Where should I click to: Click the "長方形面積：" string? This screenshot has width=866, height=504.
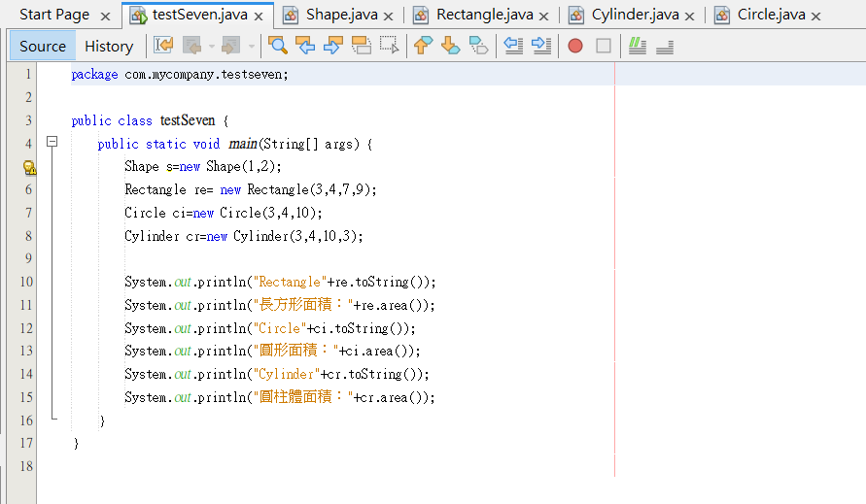click(302, 305)
